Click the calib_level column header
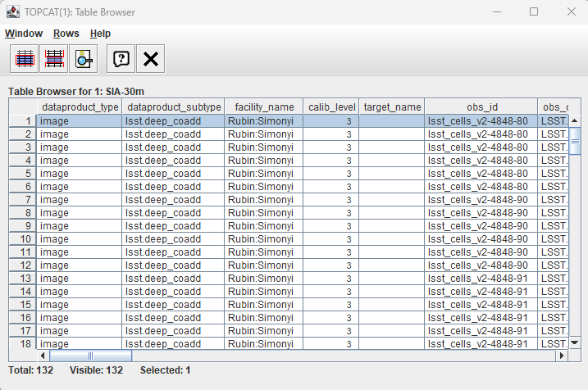This screenshot has width=588, height=390. [331, 107]
